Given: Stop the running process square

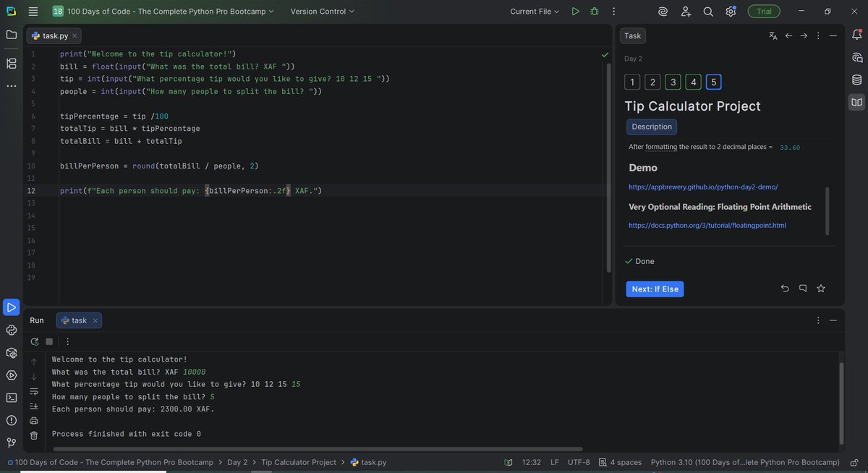Looking at the screenshot, I should click(x=49, y=341).
